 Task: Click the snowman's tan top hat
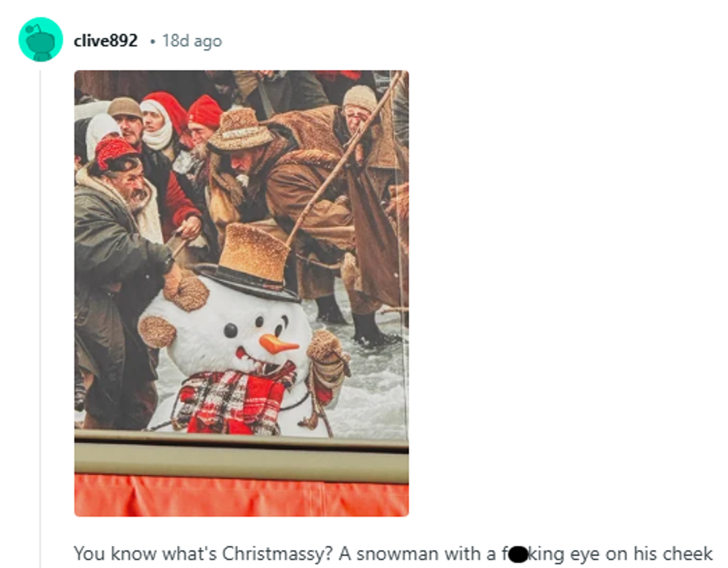pos(250,261)
